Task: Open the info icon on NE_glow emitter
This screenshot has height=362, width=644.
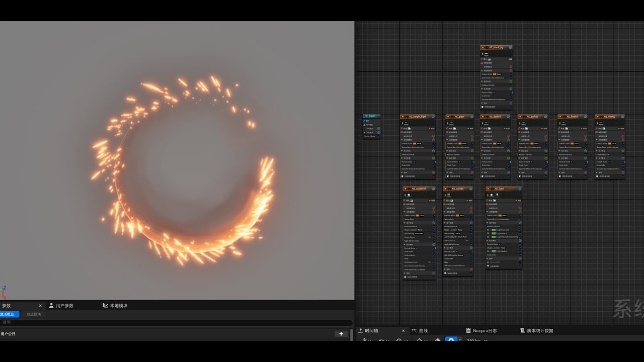Action: click(471, 117)
